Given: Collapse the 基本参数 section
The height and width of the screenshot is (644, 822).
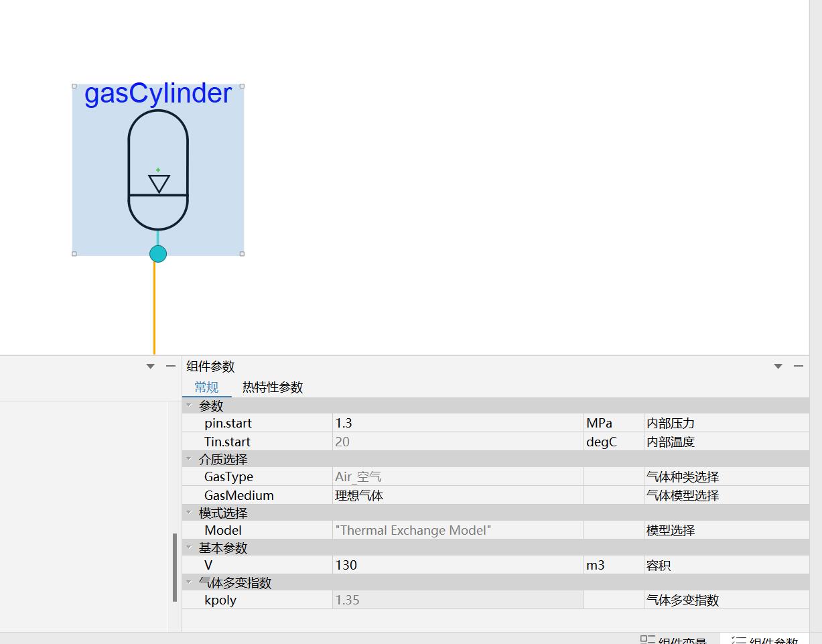Looking at the screenshot, I should click(x=189, y=548).
